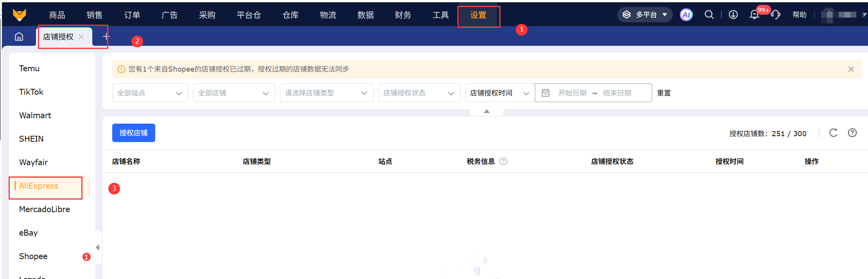Open the 帮助 help link

pos(800,15)
